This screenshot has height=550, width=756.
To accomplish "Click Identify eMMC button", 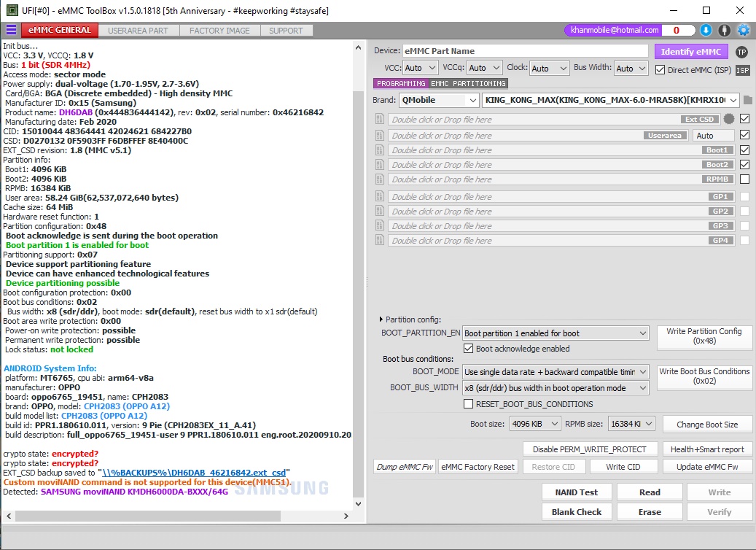I will click(x=691, y=52).
